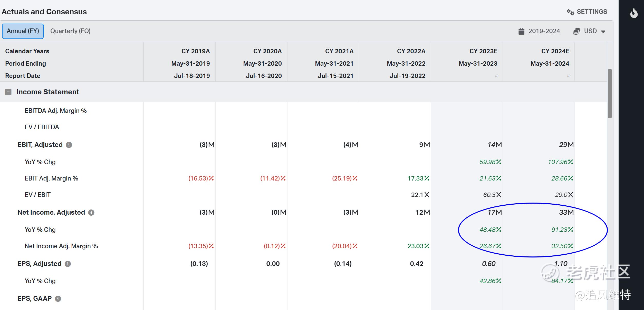Click the EBIT, Adjusted row label
This screenshot has height=310, width=644.
(40, 145)
